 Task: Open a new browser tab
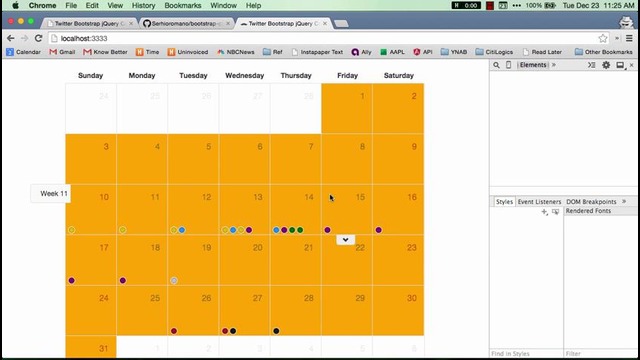(341, 24)
